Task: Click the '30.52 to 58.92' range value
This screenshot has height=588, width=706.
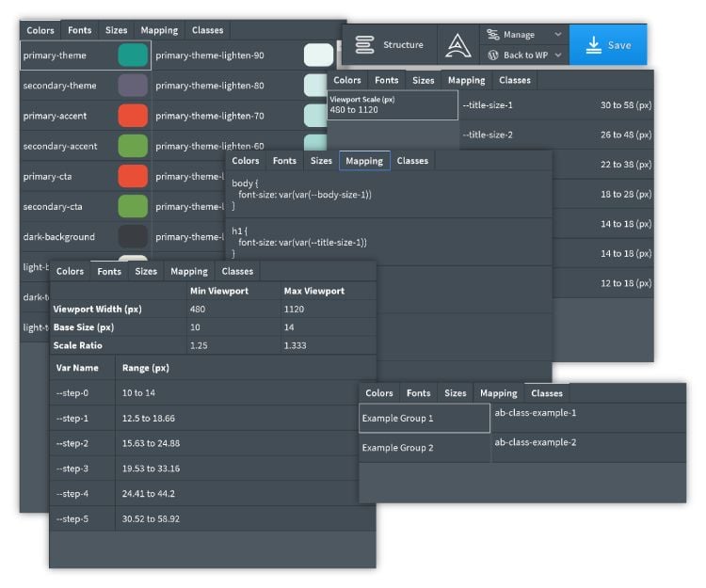Action: pos(151,518)
